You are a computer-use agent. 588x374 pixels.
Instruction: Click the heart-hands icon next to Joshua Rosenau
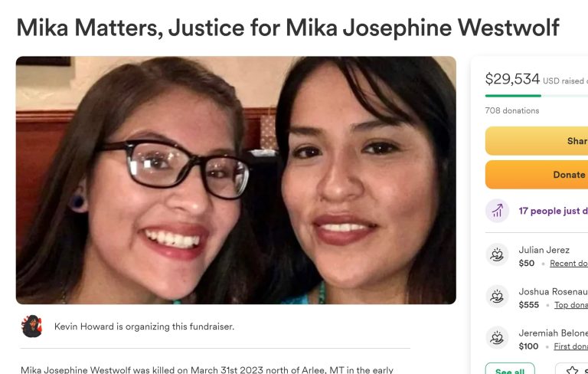[x=497, y=297]
